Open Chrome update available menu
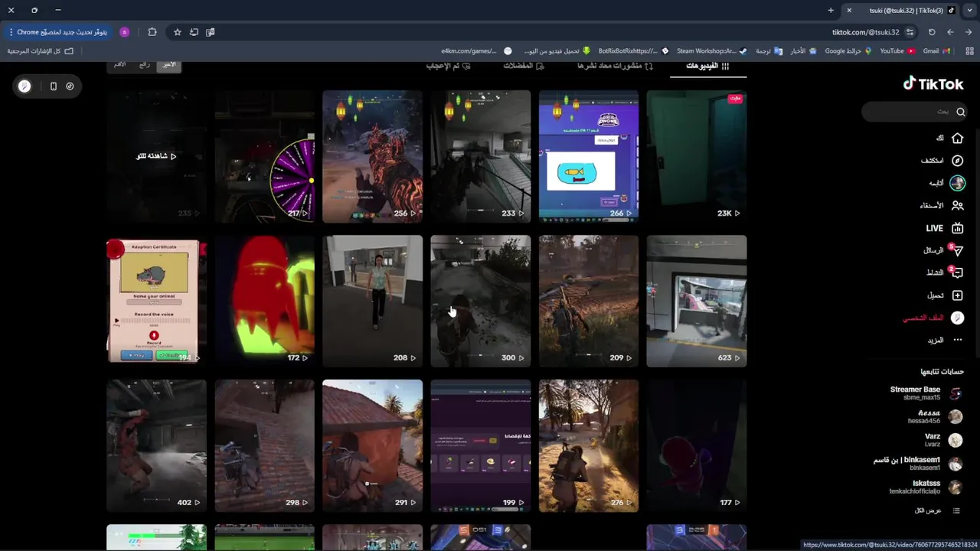 [58, 32]
